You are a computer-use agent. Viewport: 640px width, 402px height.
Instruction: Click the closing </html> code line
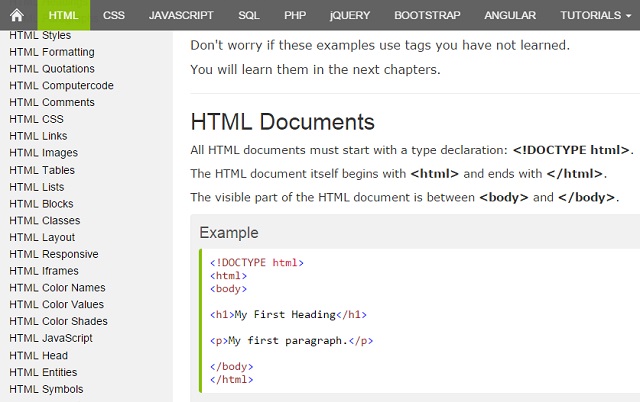tap(232, 380)
